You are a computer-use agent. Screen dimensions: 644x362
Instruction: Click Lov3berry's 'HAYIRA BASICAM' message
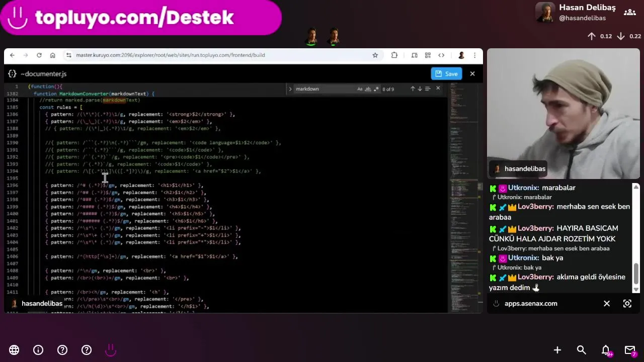click(x=553, y=233)
